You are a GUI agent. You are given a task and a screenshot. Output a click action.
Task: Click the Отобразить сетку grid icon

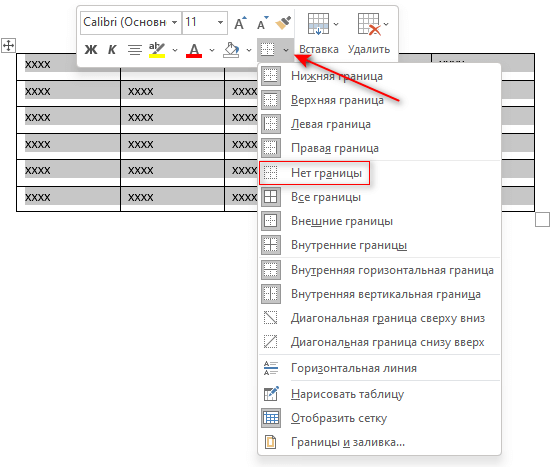(x=271, y=418)
